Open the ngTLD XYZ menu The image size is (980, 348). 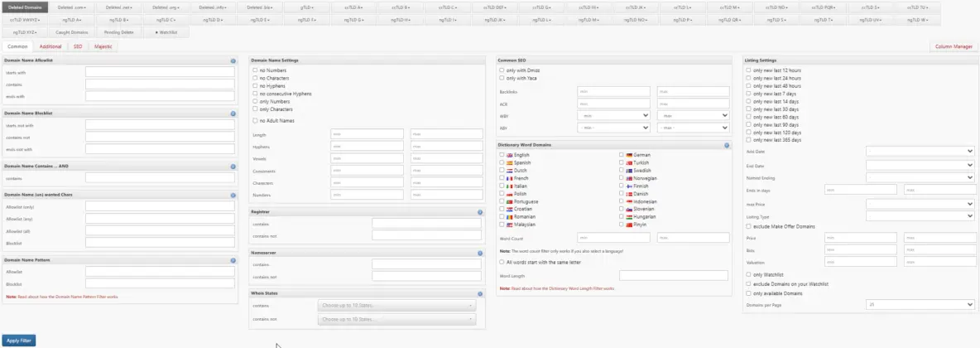click(x=25, y=31)
